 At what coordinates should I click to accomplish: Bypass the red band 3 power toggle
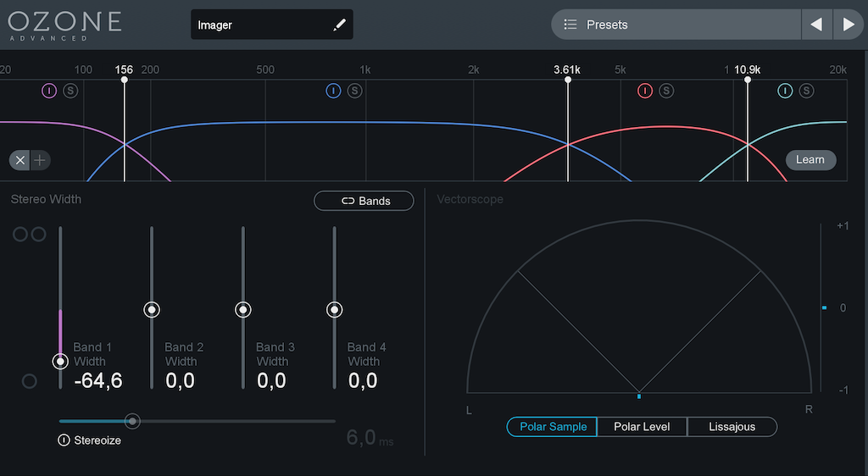pyautogui.click(x=645, y=91)
